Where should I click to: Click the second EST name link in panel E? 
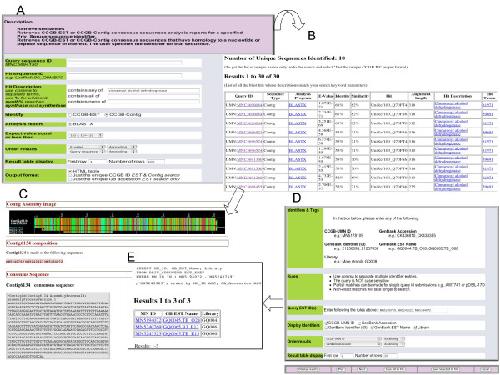pos(181,327)
